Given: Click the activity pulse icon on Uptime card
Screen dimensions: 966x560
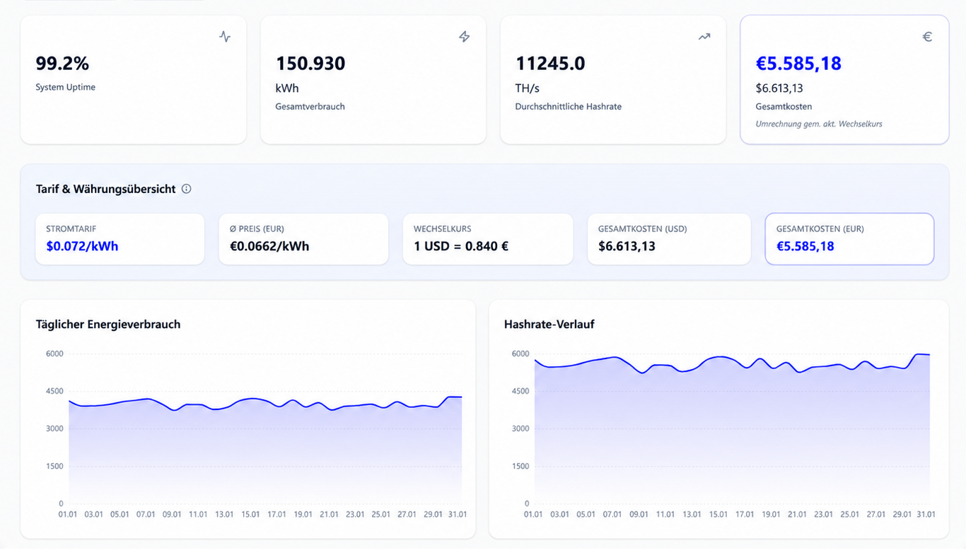Looking at the screenshot, I should click(x=225, y=37).
